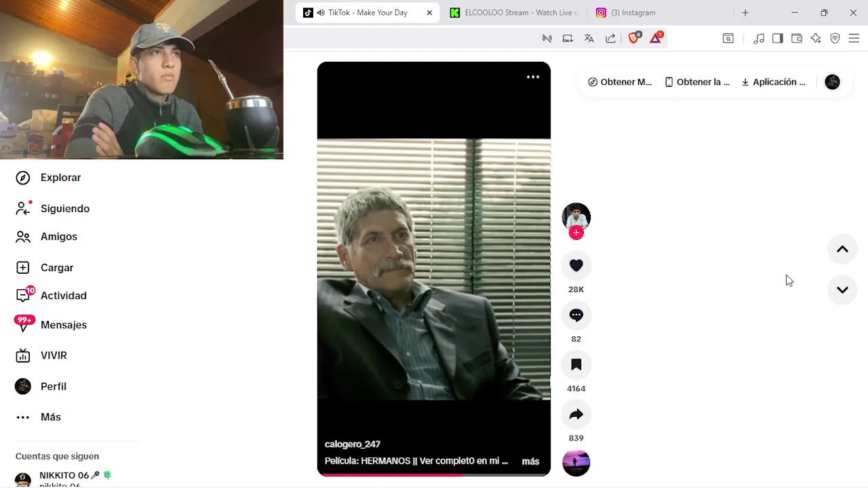Toggle Brave sidebar panel icon

pyautogui.click(x=778, y=39)
